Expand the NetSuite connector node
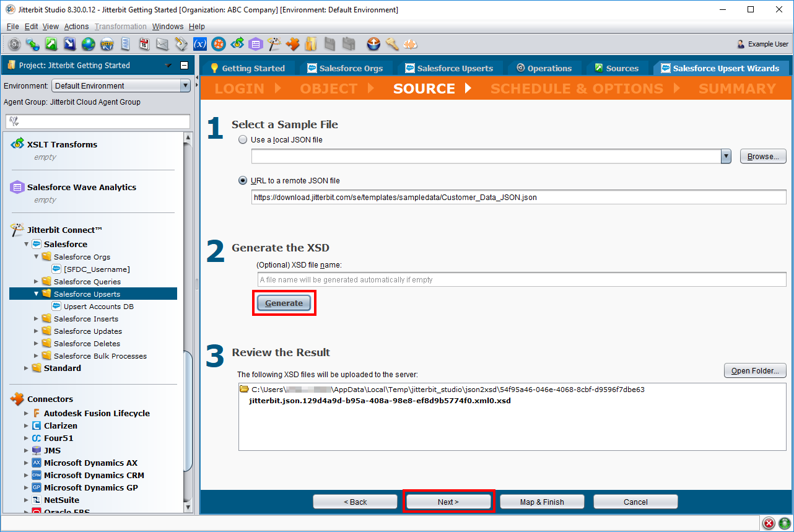Viewport: 794px width, 532px height. point(26,500)
